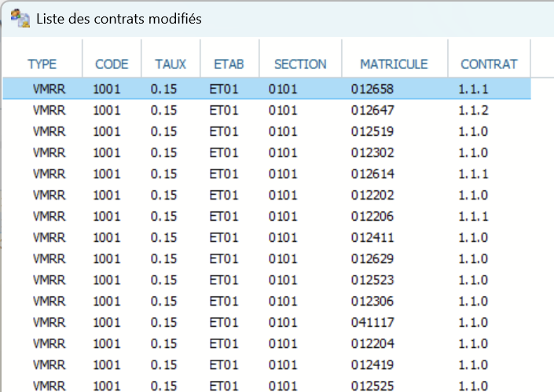Image resolution: width=554 pixels, height=392 pixels.
Task: Select the row for matricule 012519
Action: coord(372,131)
